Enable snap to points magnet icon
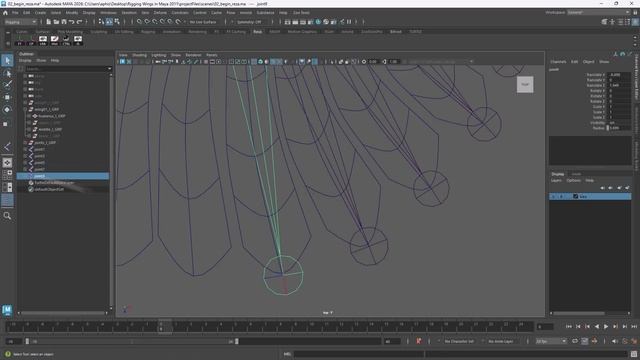Image resolution: width=640 pixels, height=360 pixels. (155, 22)
